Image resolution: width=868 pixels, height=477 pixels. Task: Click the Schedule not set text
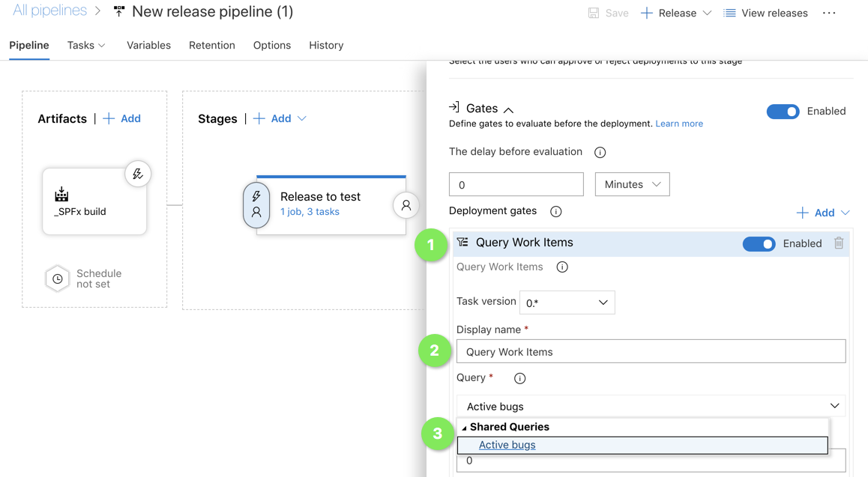(x=99, y=279)
